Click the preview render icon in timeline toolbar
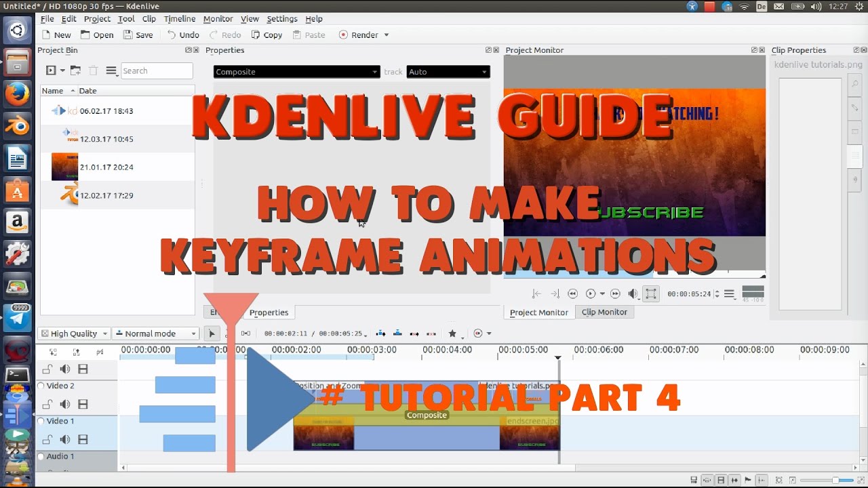This screenshot has height=488, width=868. (x=477, y=333)
